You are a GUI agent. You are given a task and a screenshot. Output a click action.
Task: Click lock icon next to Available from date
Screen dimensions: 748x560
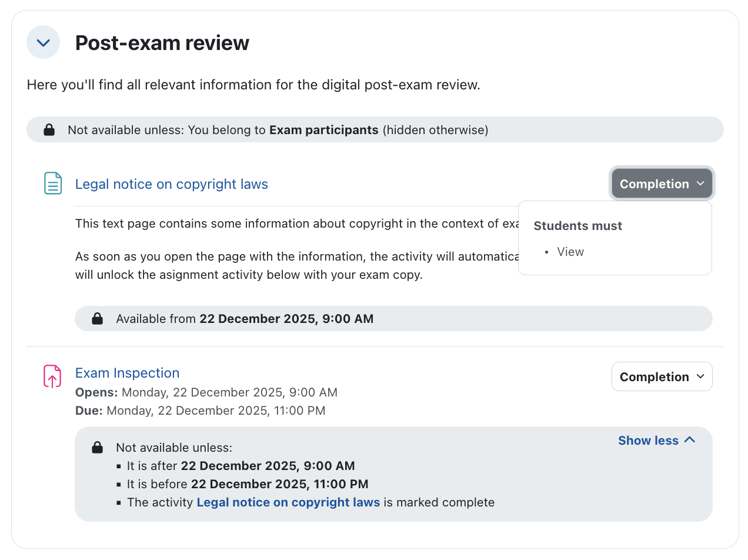(98, 319)
